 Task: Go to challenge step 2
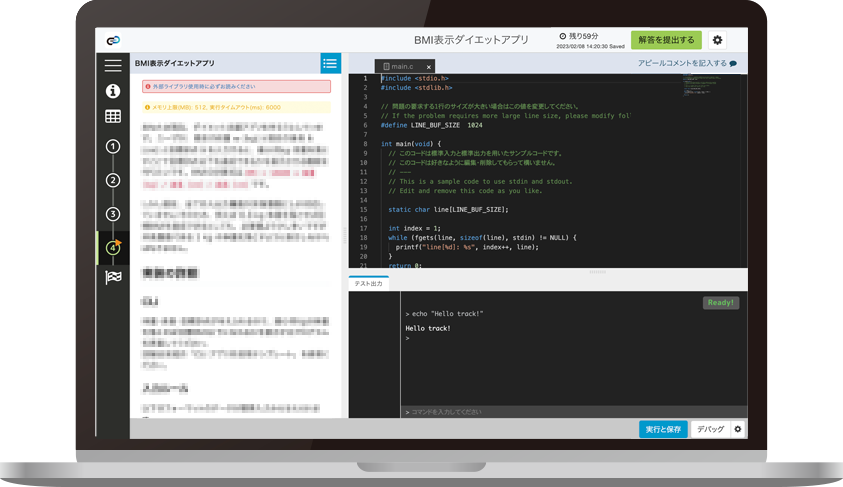point(113,180)
